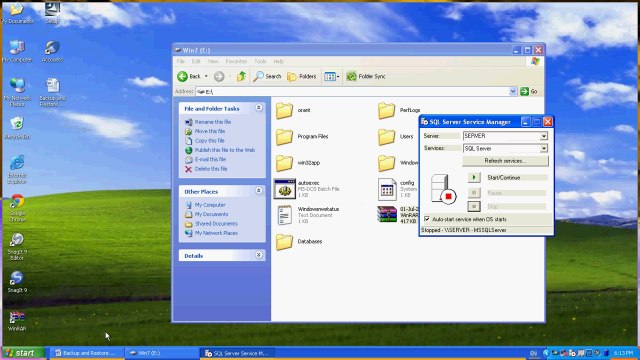This screenshot has height=360, width=640.
Task: Open Search in Explorer toolbar
Action: (267, 76)
